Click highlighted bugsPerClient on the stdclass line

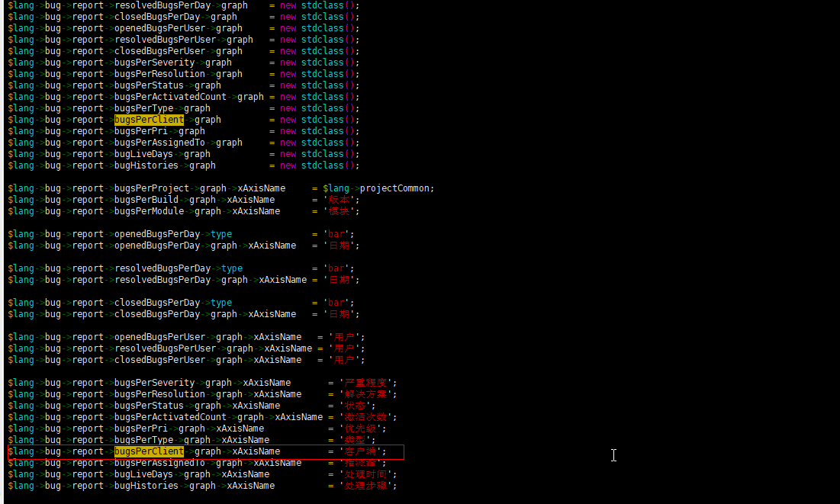[149, 120]
